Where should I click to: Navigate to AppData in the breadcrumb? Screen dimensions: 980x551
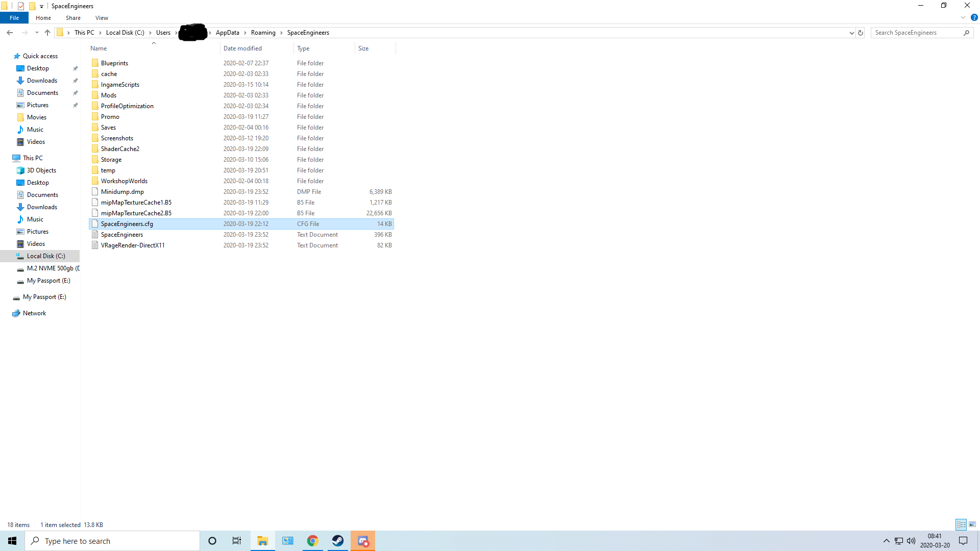pos(228,33)
